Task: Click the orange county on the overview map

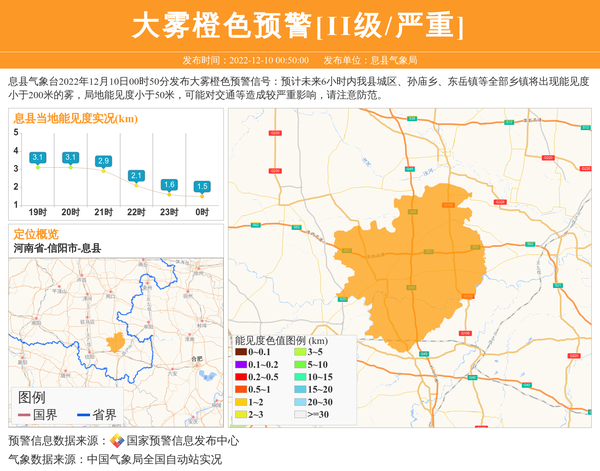Action: [117, 342]
